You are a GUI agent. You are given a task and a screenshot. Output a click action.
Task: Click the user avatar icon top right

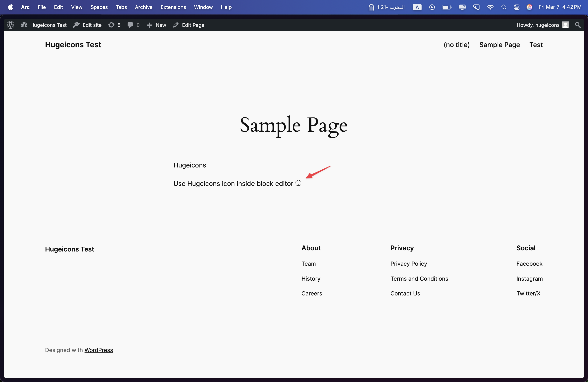(567, 25)
